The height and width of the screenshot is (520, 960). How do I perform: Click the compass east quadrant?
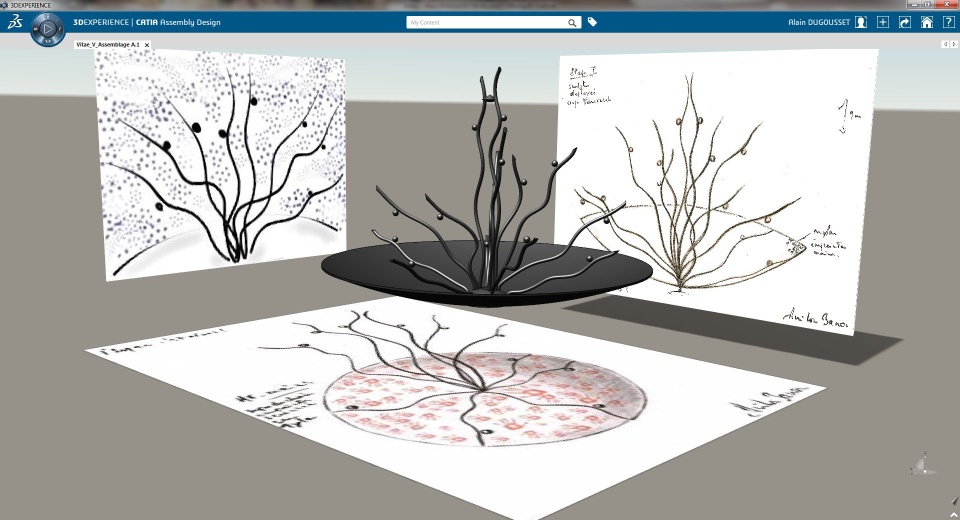click(59, 28)
